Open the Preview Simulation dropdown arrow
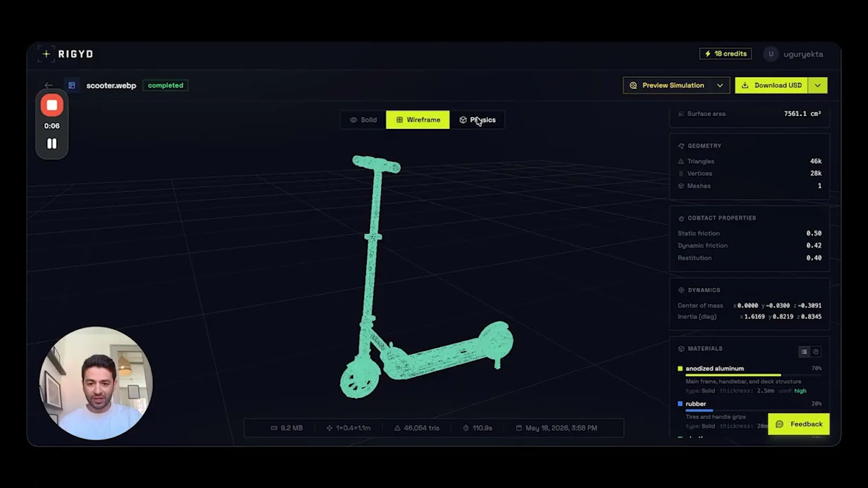The width and height of the screenshot is (868, 488). [x=720, y=85]
